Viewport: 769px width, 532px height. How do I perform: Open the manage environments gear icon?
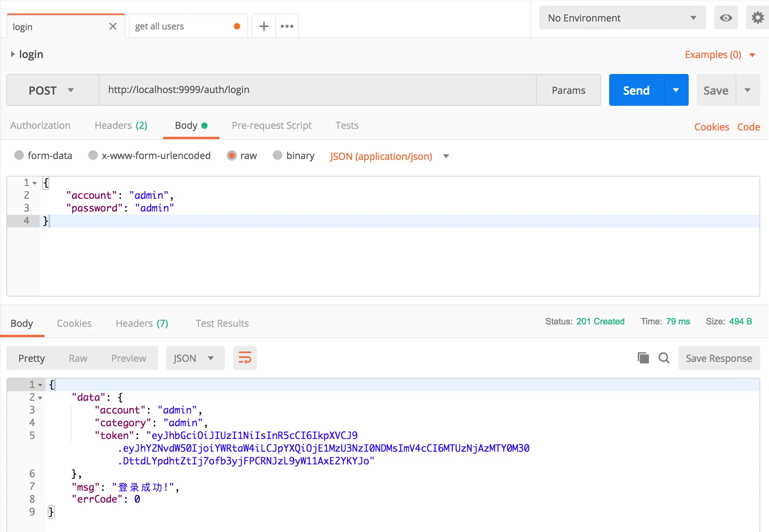[757, 18]
